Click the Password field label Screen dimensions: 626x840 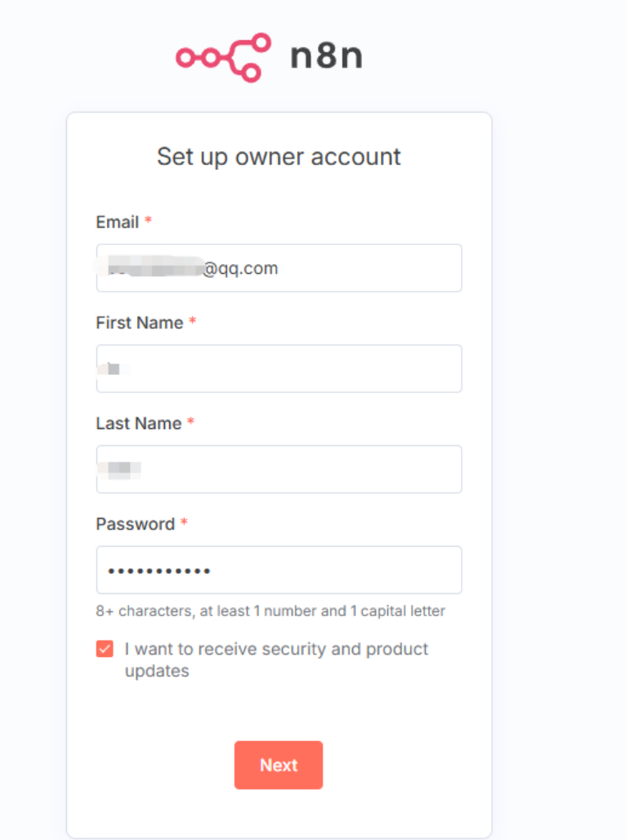[136, 524]
